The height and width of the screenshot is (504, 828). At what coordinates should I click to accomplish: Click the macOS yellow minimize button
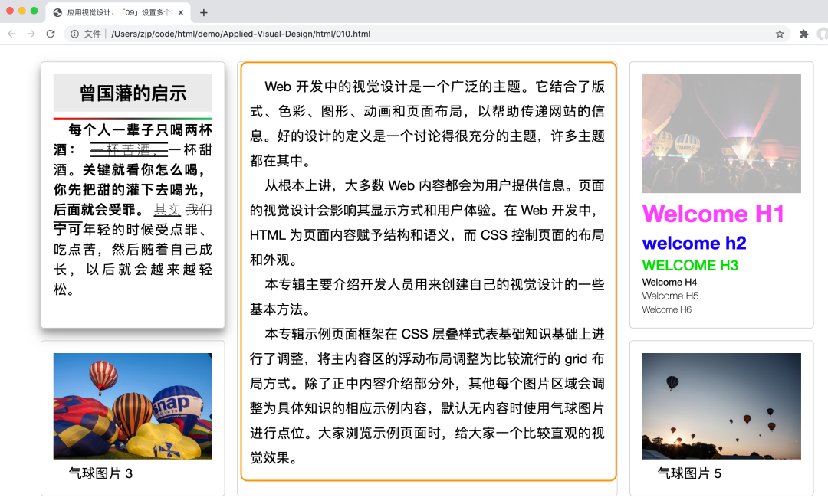[x=22, y=11]
